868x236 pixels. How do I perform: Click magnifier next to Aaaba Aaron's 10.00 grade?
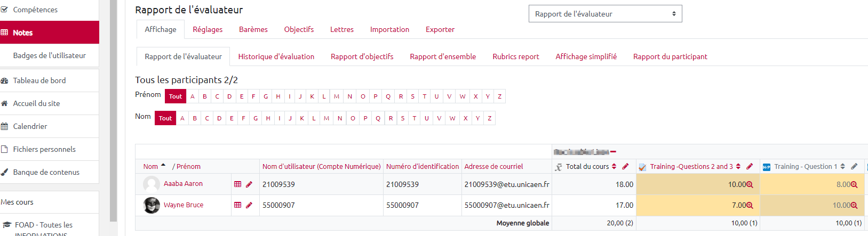750,185
